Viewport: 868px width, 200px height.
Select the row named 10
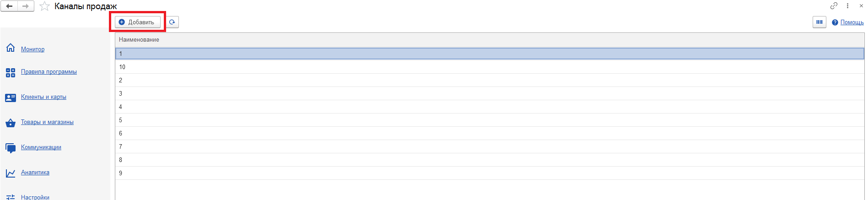[x=490, y=67]
